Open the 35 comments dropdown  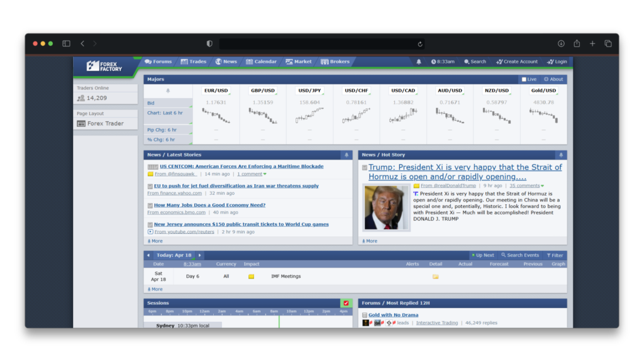click(x=526, y=186)
